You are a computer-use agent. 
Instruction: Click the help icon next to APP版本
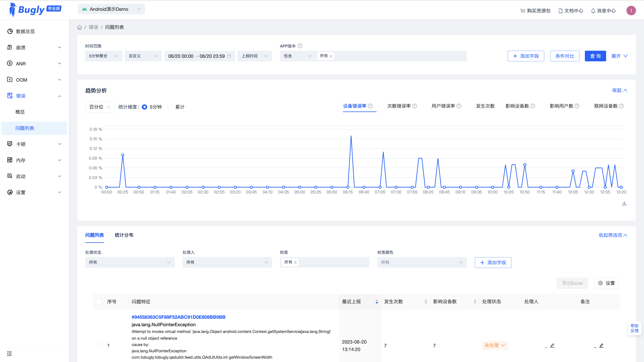tap(300, 46)
